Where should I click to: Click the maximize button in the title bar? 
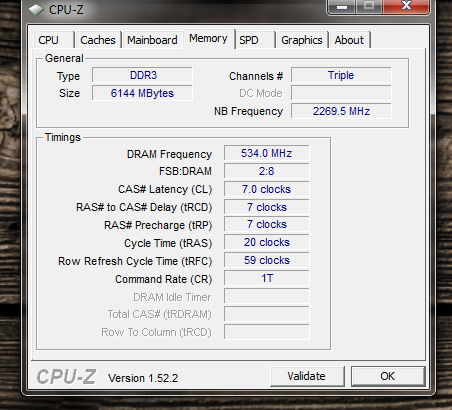tap(369, 6)
